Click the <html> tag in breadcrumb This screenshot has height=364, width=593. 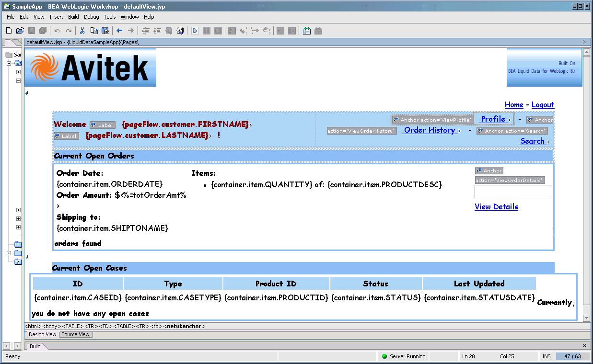pos(33,327)
